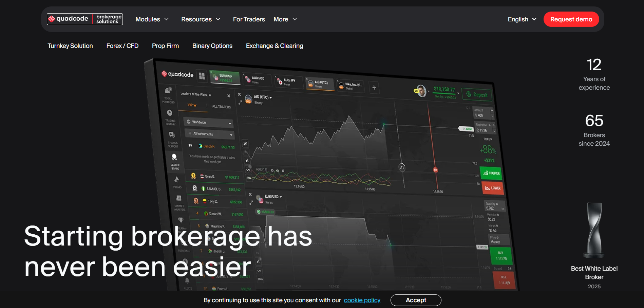644x308 pixels.
Task: Select the Leader Board sidebar icon
Action: coord(174,157)
